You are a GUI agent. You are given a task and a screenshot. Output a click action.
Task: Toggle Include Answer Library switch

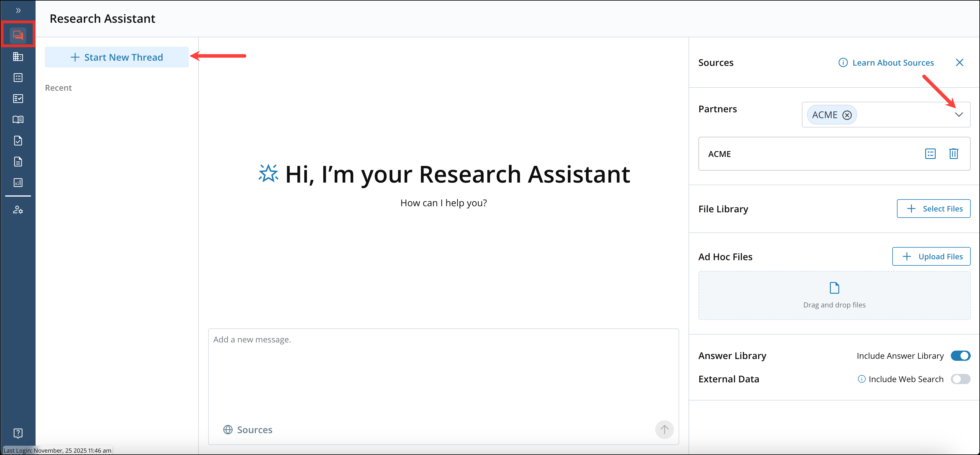tap(960, 356)
